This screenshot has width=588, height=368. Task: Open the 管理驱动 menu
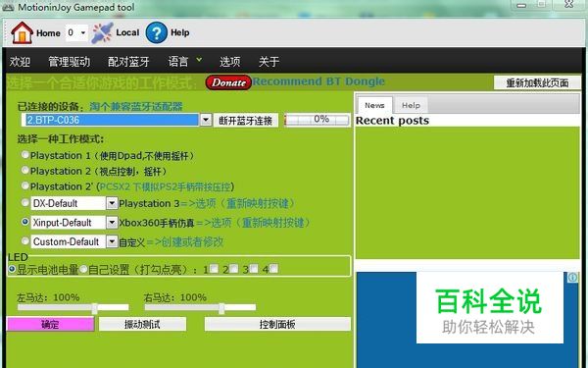click(x=69, y=61)
